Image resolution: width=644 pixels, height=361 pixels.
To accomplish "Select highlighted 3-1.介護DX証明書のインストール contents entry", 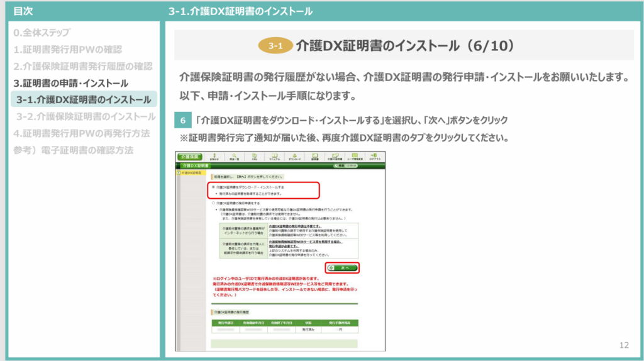I will click(84, 100).
